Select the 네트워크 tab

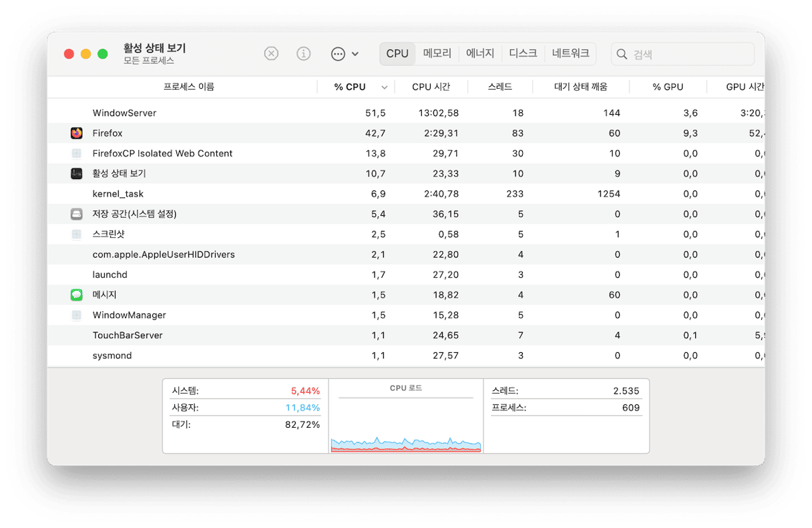pyautogui.click(x=570, y=53)
